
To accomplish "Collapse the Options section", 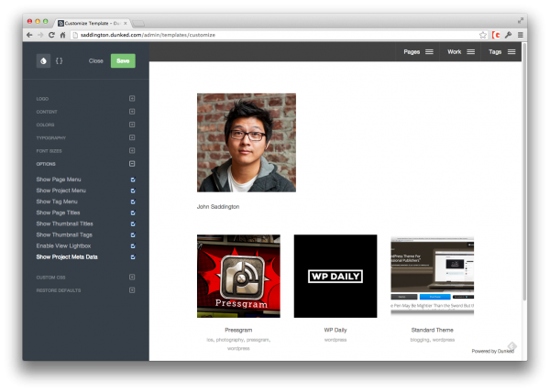I will pyautogui.click(x=132, y=163).
